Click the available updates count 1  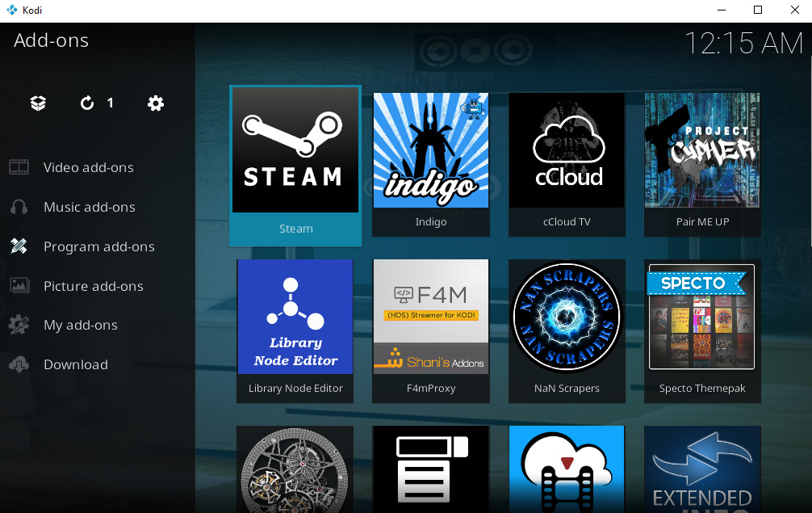(111, 103)
